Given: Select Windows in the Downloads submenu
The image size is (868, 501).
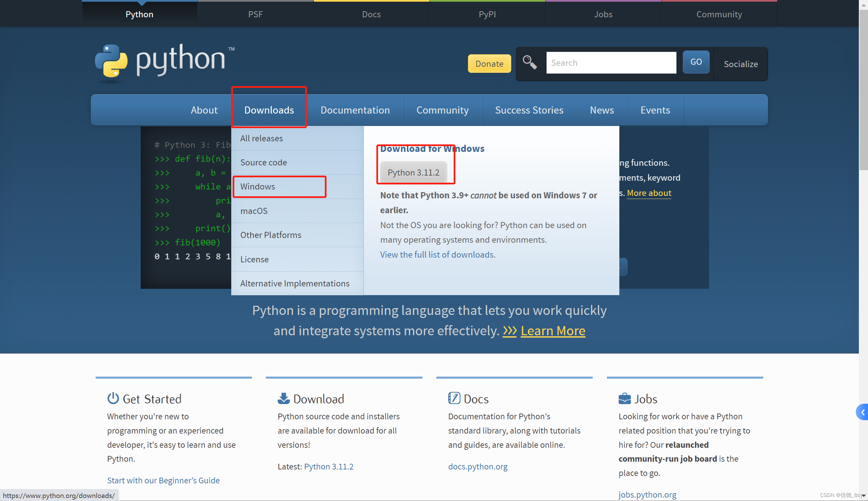Looking at the screenshot, I should (257, 186).
